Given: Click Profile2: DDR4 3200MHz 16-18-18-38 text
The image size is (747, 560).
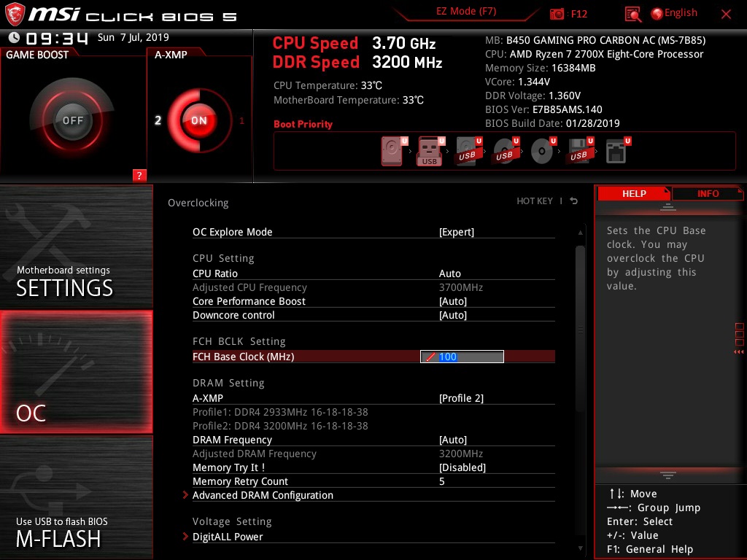Looking at the screenshot, I should click(x=280, y=426).
